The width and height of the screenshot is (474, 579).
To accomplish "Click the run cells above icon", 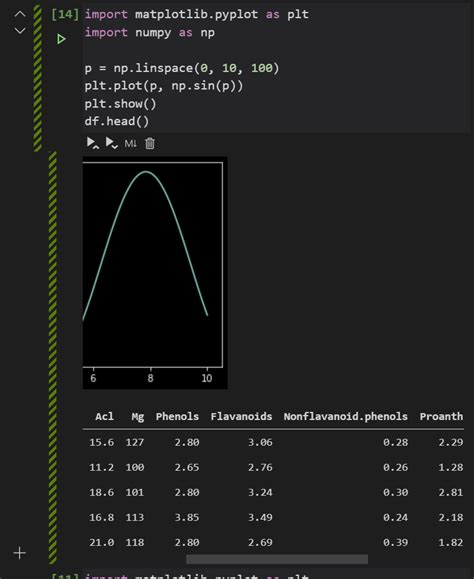I will pyautogui.click(x=92, y=143).
